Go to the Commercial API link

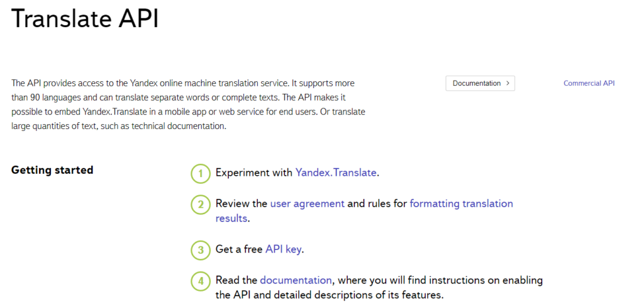click(x=589, y=83)
